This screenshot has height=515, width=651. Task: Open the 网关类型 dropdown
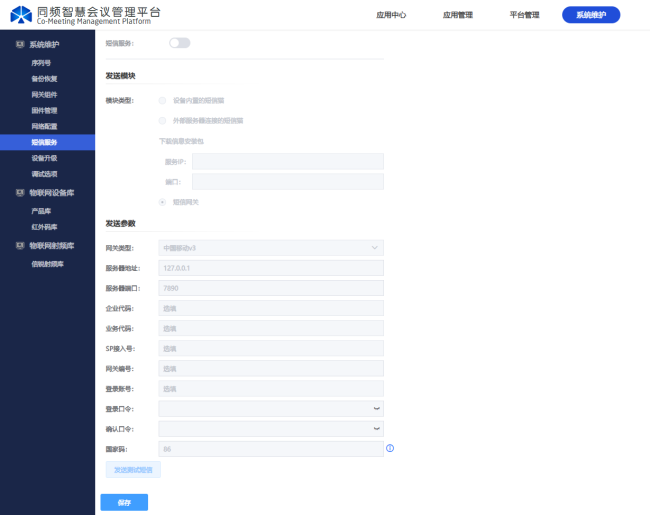[271, 247]
